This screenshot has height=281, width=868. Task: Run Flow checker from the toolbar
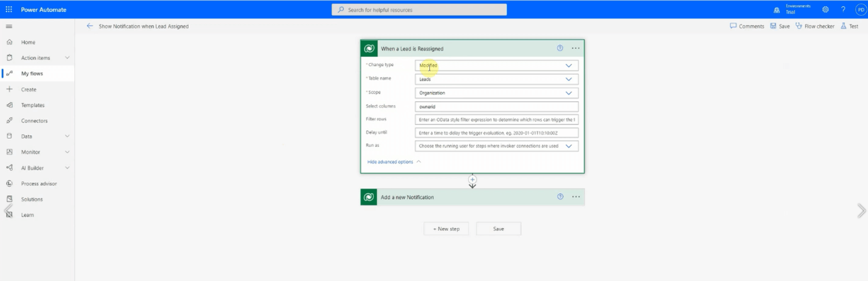[814, 26]
